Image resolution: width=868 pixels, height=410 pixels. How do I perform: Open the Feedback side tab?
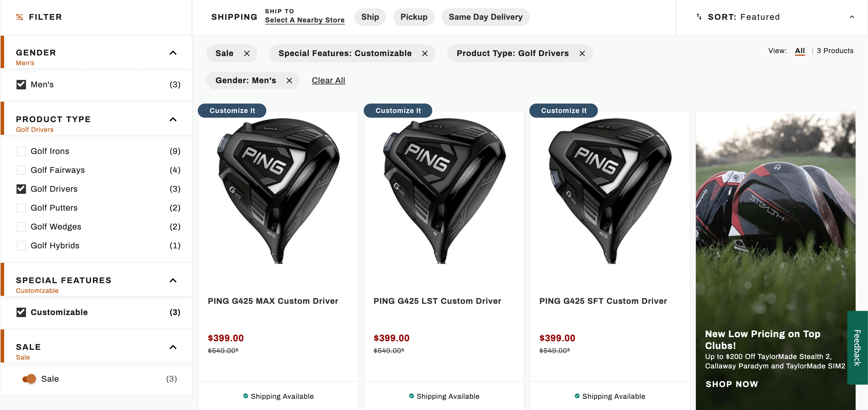(857, 347)
